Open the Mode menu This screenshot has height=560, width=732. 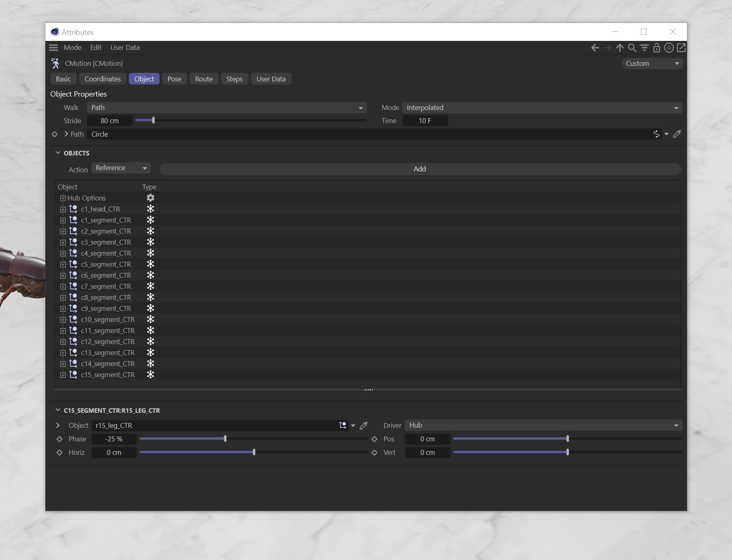72,47
